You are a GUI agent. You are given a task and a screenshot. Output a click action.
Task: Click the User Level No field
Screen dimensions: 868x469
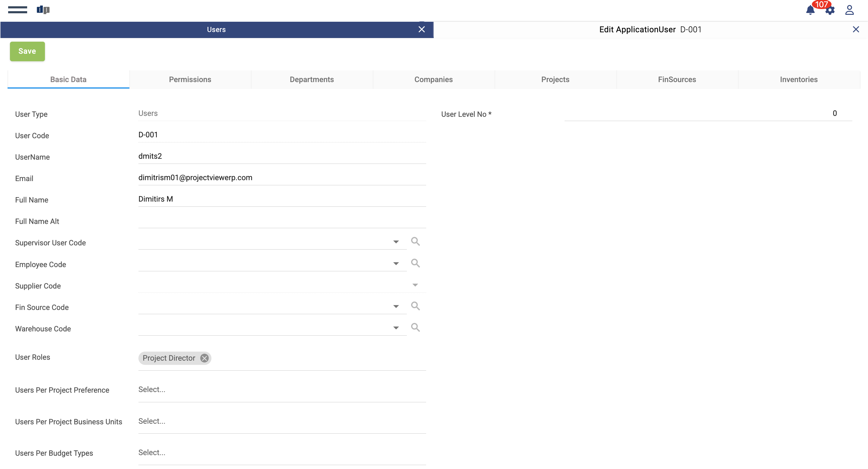(708, 113)
